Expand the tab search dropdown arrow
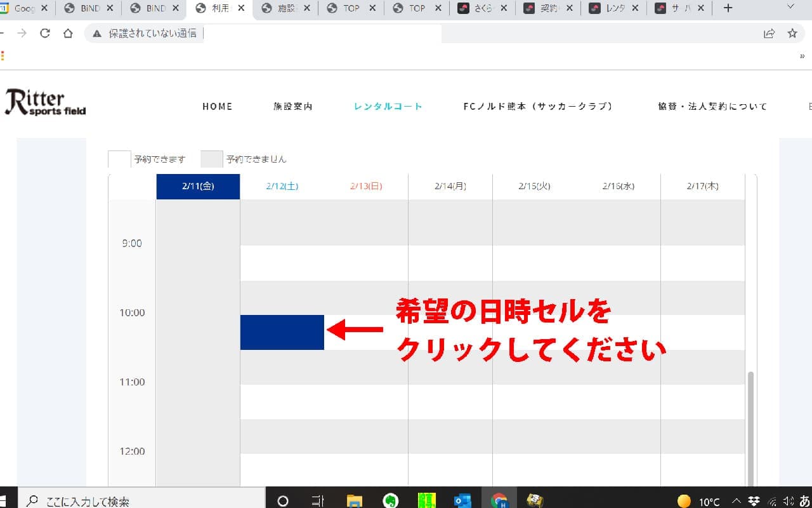Image resolution: width=812 pixels, height=508 pixels. click(x=790, y=7)
